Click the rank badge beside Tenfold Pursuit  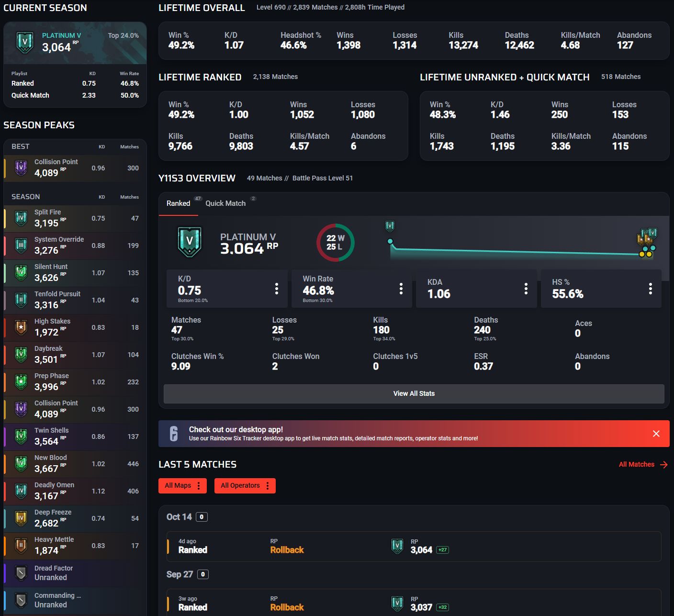(x=21, y=300)
